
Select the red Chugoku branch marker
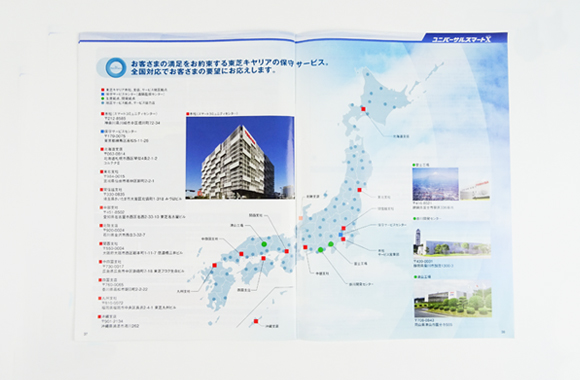click(x=241, y=254)
